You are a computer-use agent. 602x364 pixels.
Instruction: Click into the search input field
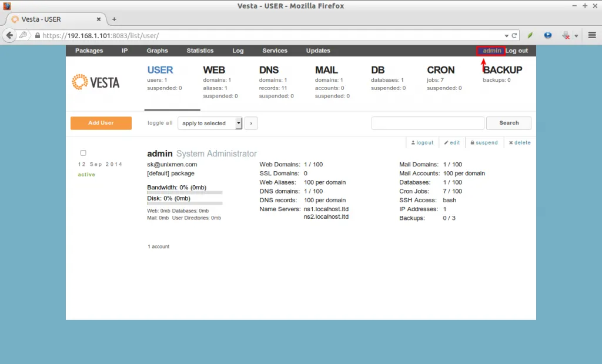(x=428, y=123)
